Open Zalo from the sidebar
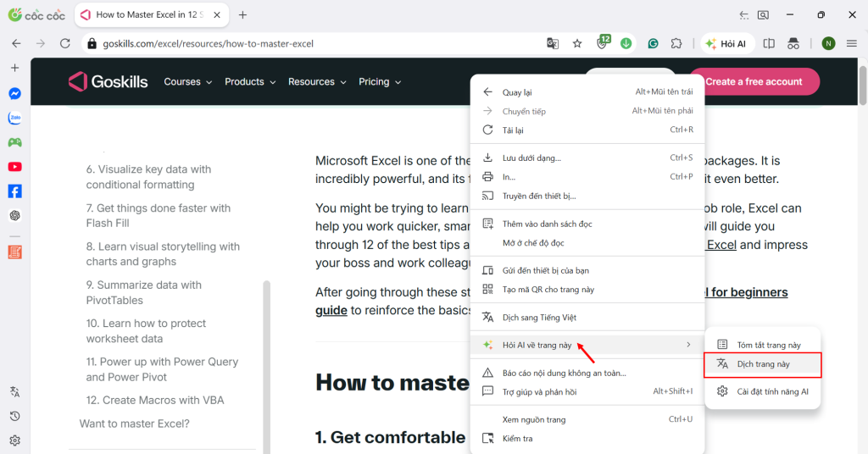Screen dimensions: 868x454 pos(15,118)
